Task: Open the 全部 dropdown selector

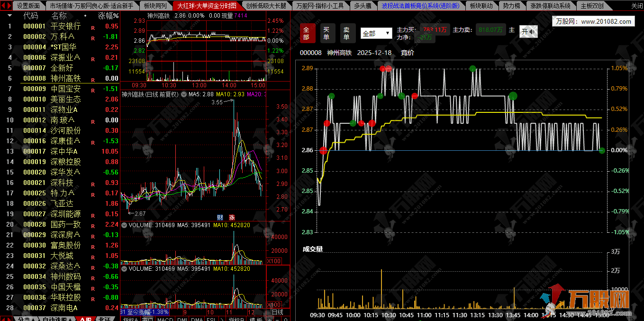Action: click(x=376, y=34)
